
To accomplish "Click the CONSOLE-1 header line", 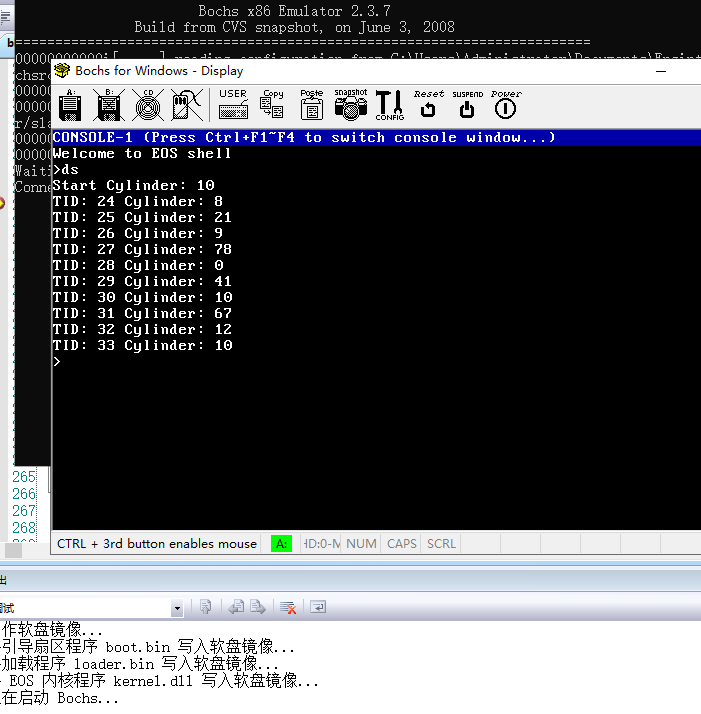I will pos(377,138).
